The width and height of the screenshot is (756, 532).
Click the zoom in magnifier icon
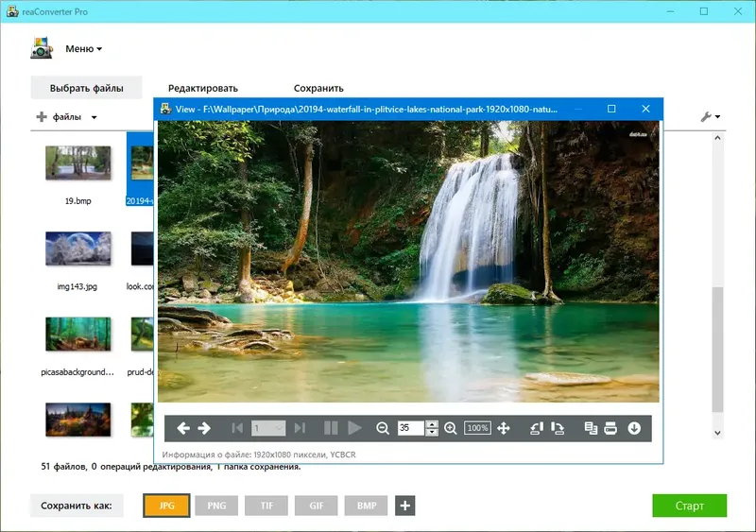click(x=451, y=428)
